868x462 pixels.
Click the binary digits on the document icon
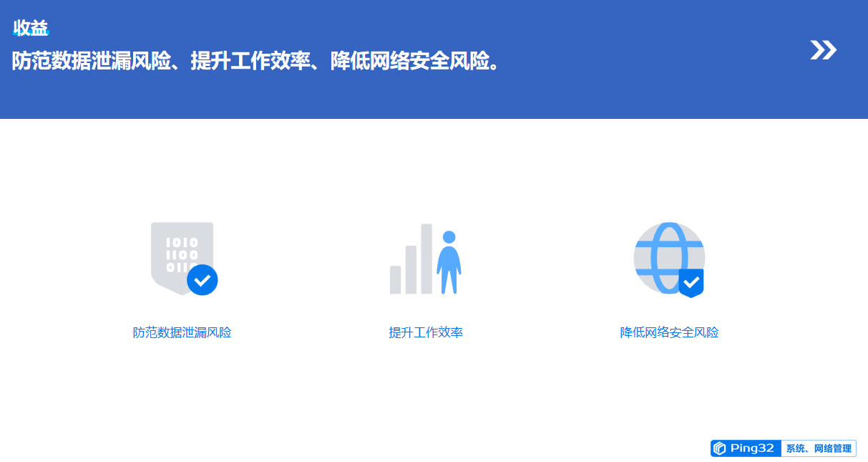[x=182, y=255]
